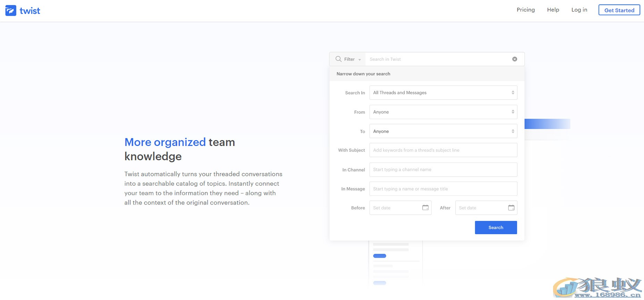Click the magnifying glass search icon
Image resolution: width=644 pixels, height=300 pixels.
339,59
